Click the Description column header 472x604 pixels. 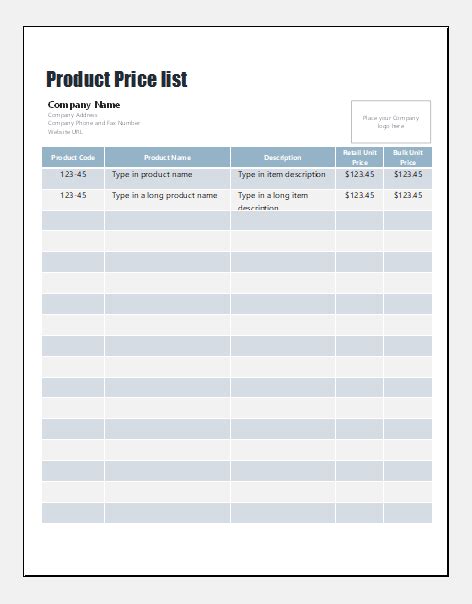pos(282,157)
